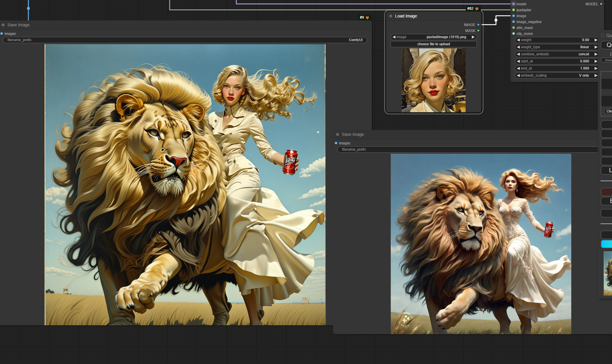The width and height of the screenshot is (612, 364).
Task: Click the start_at value 0.000
Action: tap(584, 61)
